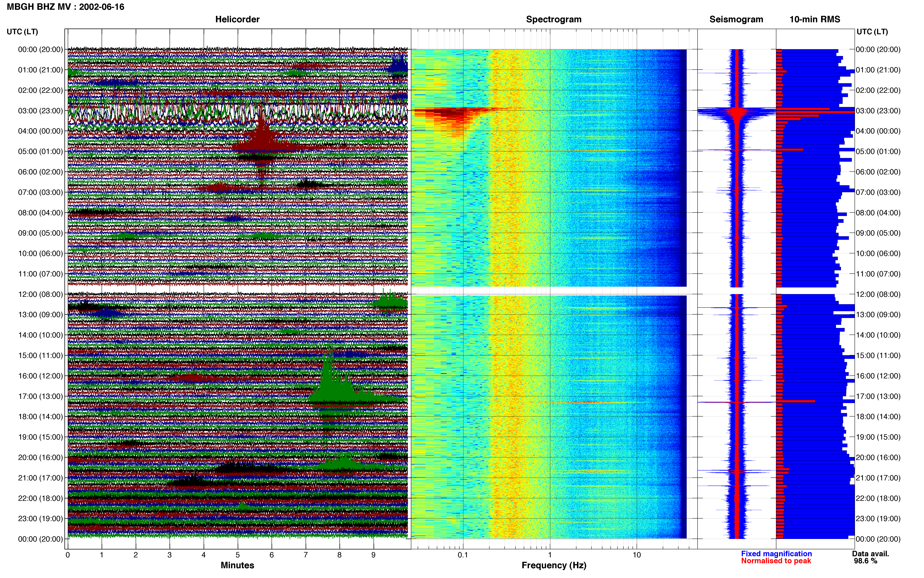The width and height of the screenshot is (924, 578).
Task: Click the Data avail. label
Action: point(870,554)
